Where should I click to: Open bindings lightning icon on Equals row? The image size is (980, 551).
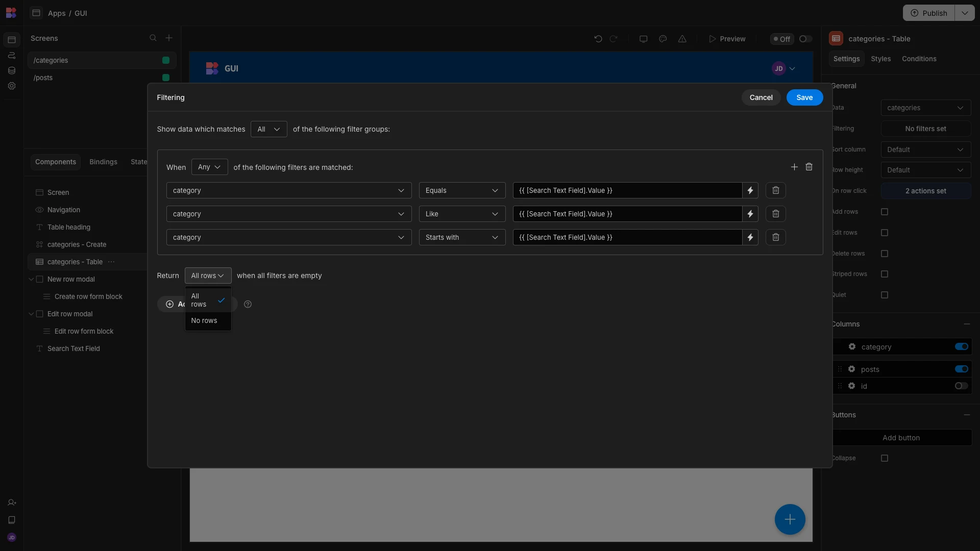pyautogui.click(x=750, y=190)
